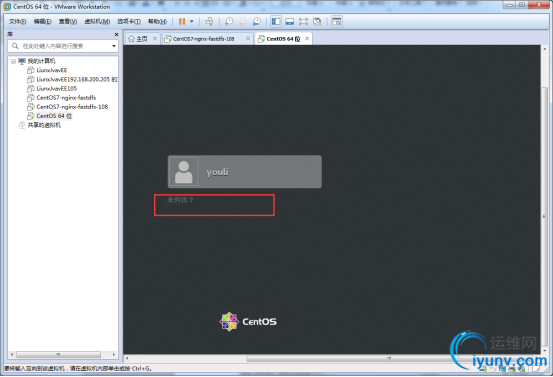Open the library search dropdown arrow
This screenshot has height=377, width=553.
point(114,46)
